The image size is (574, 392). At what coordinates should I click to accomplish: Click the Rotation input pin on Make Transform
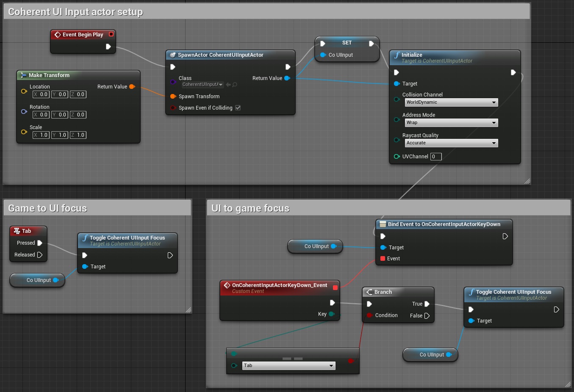coord(24,111)
